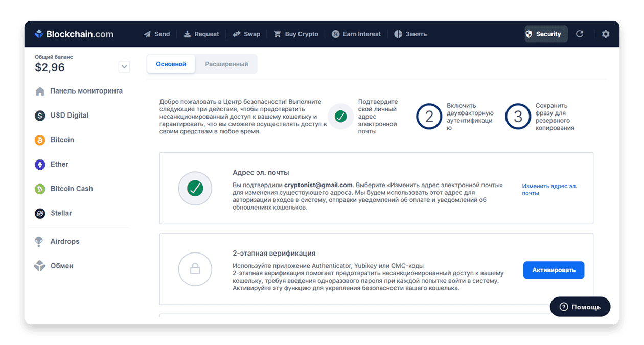
Task: Click the green checkmark for step one
Action: (340, 117)
